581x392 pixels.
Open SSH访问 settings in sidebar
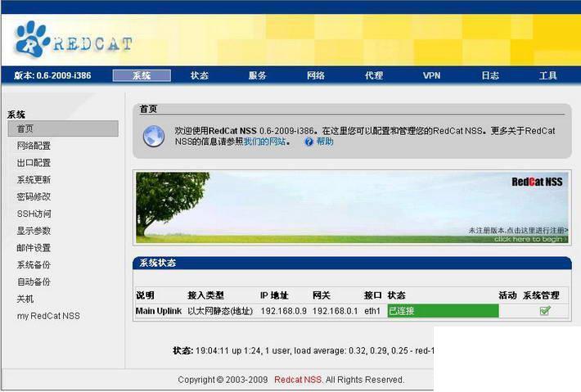(34, 214)
